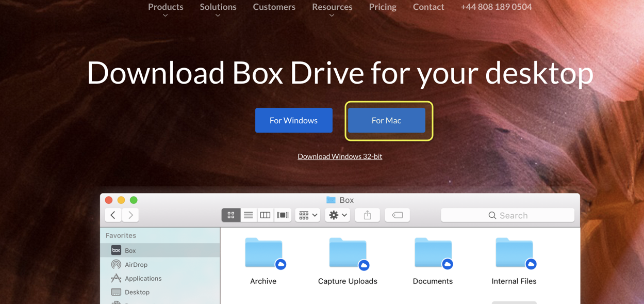Switch Finder to cover flow view
This screenshot has width=644, height=304.
(x=283, y=215)
